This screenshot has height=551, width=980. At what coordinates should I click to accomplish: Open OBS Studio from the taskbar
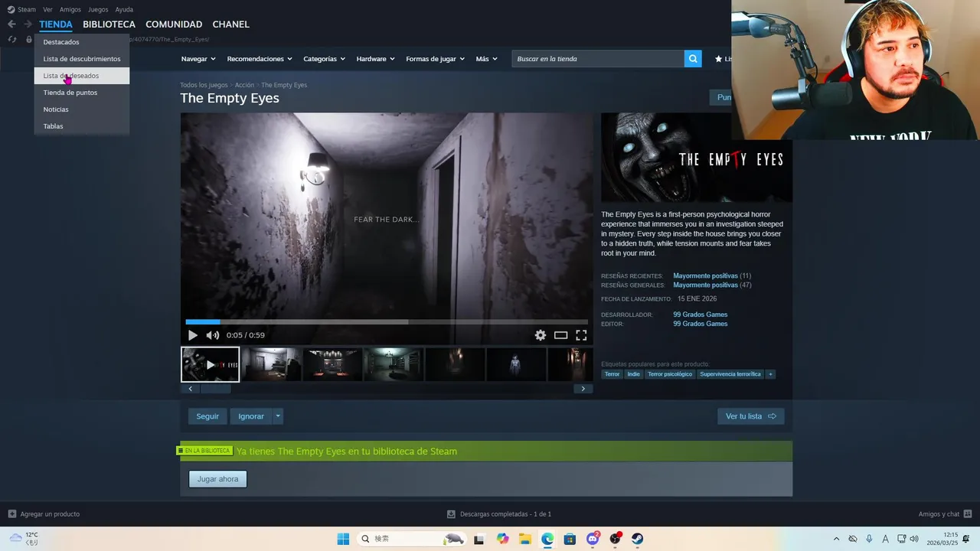click(615, 539)
